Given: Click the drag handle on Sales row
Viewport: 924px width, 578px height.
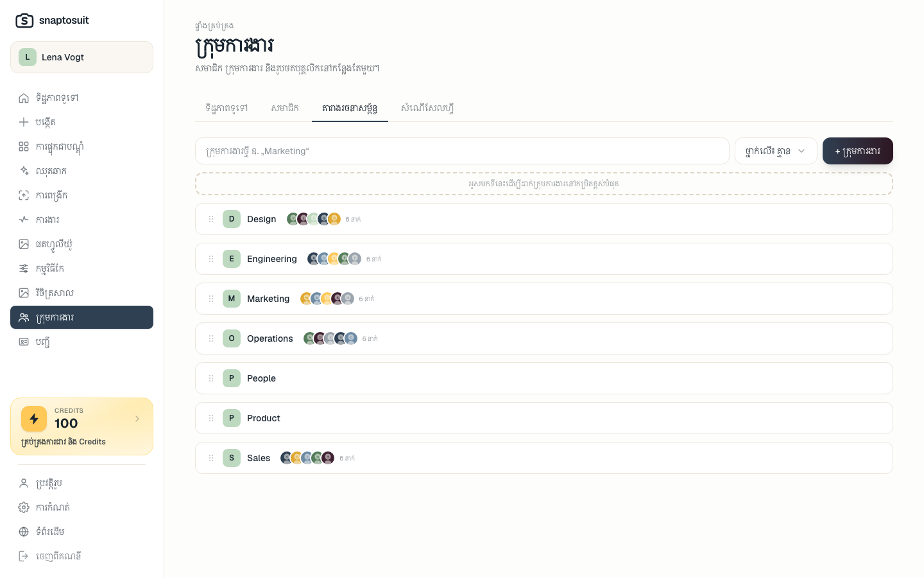Looking at the screenshot, I should 211,458.
